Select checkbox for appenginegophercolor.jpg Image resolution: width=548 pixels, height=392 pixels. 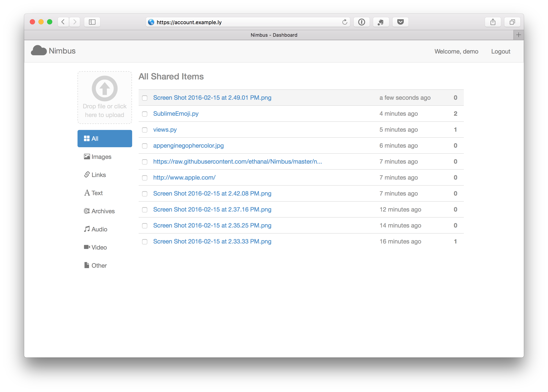[145, 146]
